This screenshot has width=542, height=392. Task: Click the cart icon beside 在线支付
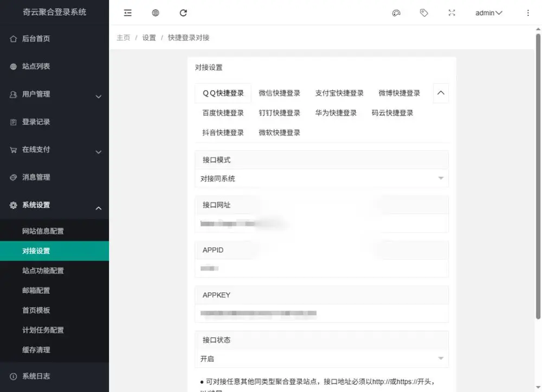click(13, 150)
